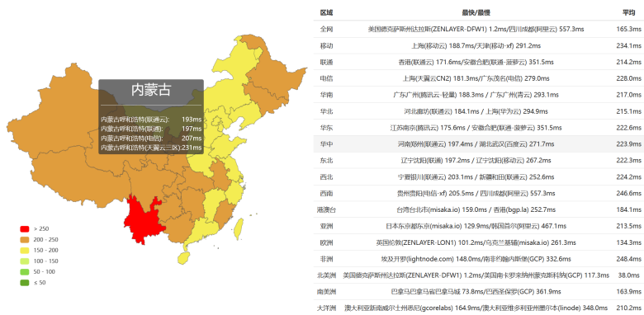This screenshot has width=644, height=315.
Task: Click the red '> 250' legend swatch
Action: [25, 229]
